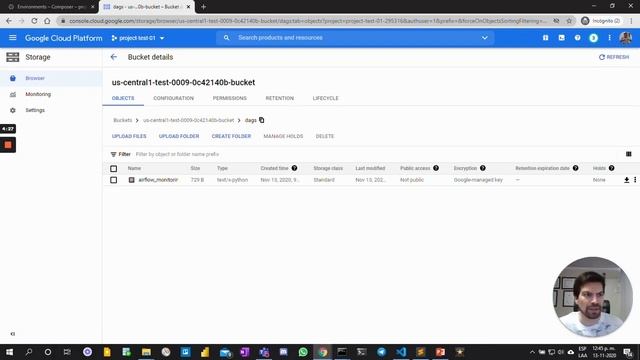This screenshot has width=640, height=360.
Task: Show hidden system tray icons
Action: pyautogui.click(x=532, y=352)
